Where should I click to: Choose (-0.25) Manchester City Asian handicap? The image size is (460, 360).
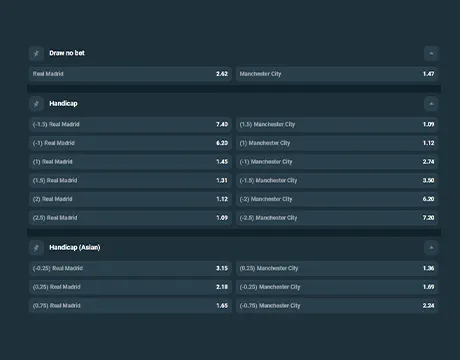[x=337, y=287]
